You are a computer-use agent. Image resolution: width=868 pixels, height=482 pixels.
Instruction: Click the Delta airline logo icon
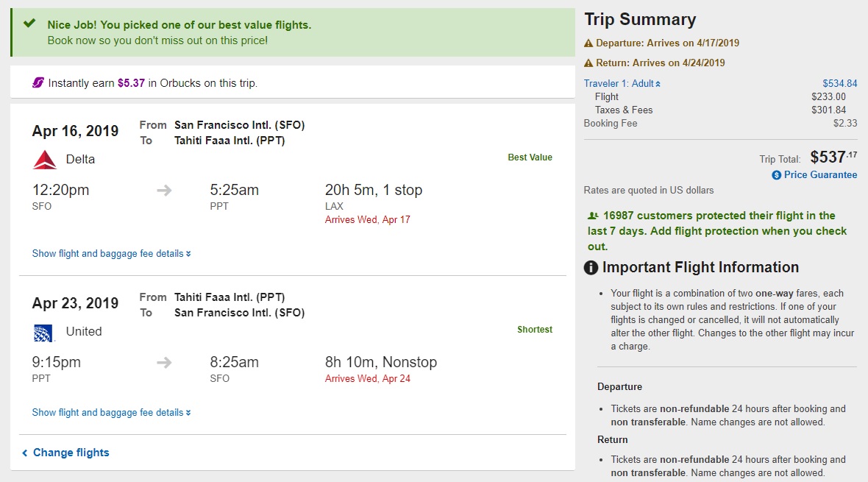pyautogui.click(x=45, y=159)
